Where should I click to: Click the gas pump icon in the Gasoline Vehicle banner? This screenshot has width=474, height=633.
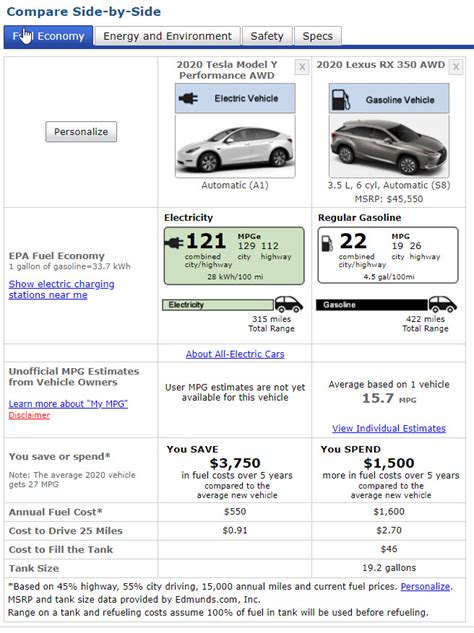tap(340, 100)
